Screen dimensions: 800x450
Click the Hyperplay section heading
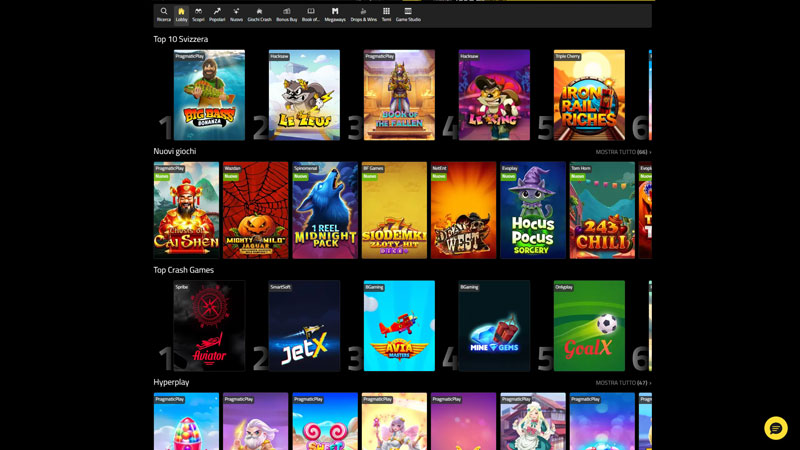[x=171, y=382]
